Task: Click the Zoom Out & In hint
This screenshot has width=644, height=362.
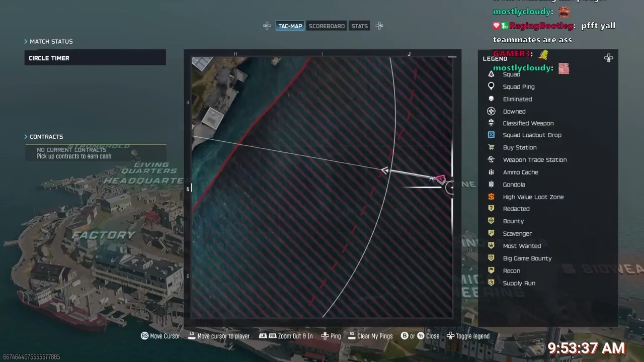Action: click(x=286, y=336)
